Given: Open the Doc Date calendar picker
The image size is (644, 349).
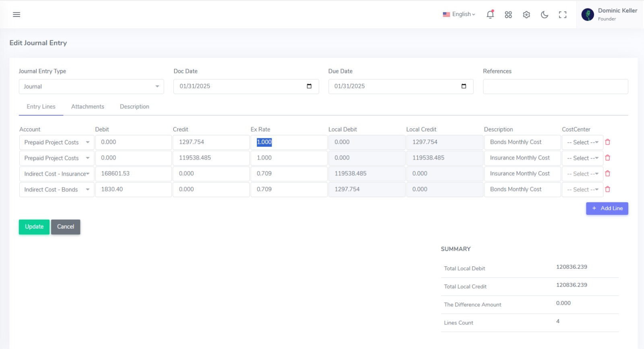Looking at the screenshot, I should 309,86.
